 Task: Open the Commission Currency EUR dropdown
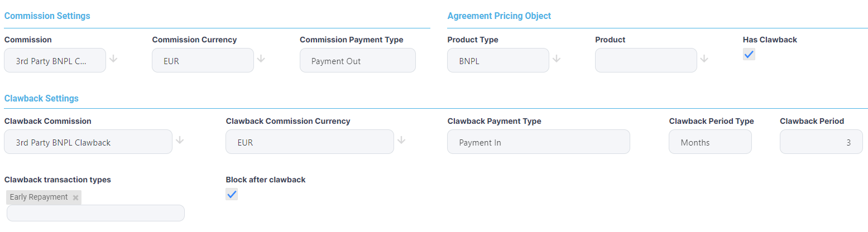tap(203, 61)
